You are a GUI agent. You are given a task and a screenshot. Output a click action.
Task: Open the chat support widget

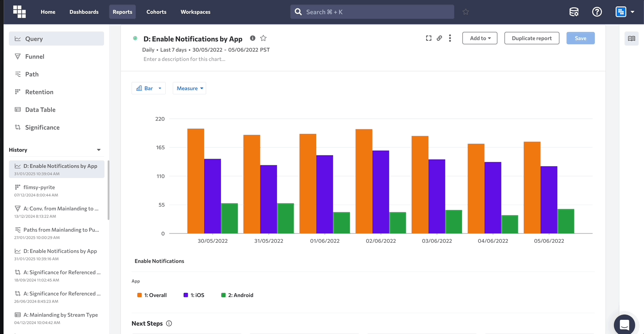pos(625,324)
